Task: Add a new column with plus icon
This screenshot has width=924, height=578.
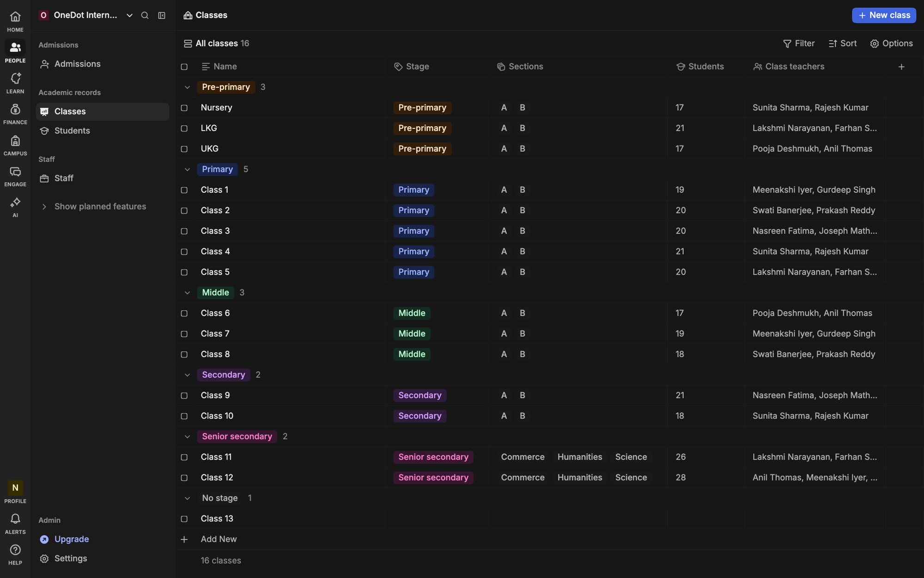Action: [x=901, y=67]
